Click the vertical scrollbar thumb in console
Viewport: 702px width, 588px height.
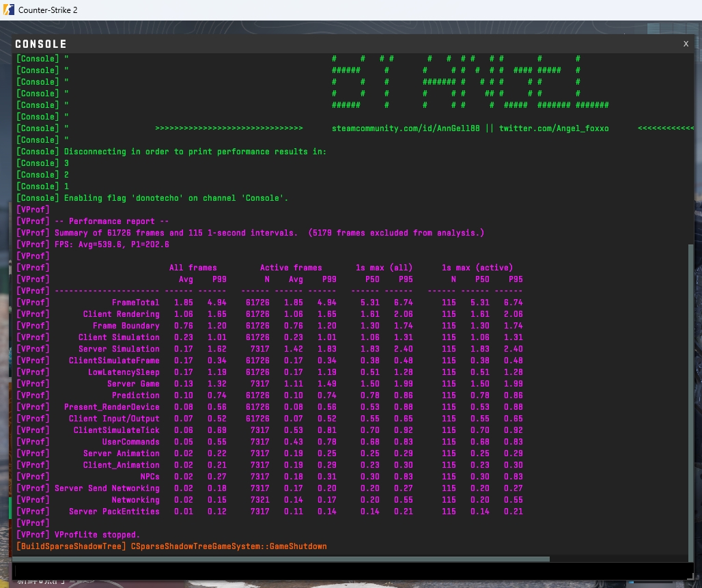(x=691, y=402)
